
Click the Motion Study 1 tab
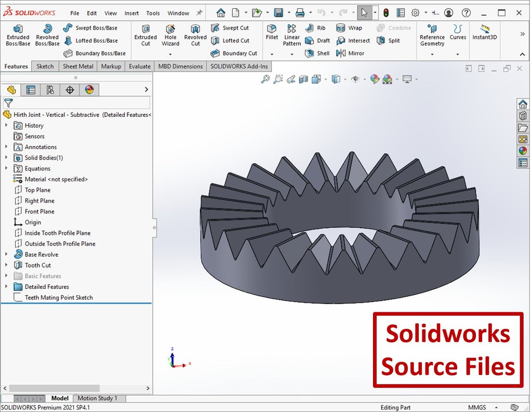[x=97, y=398]
